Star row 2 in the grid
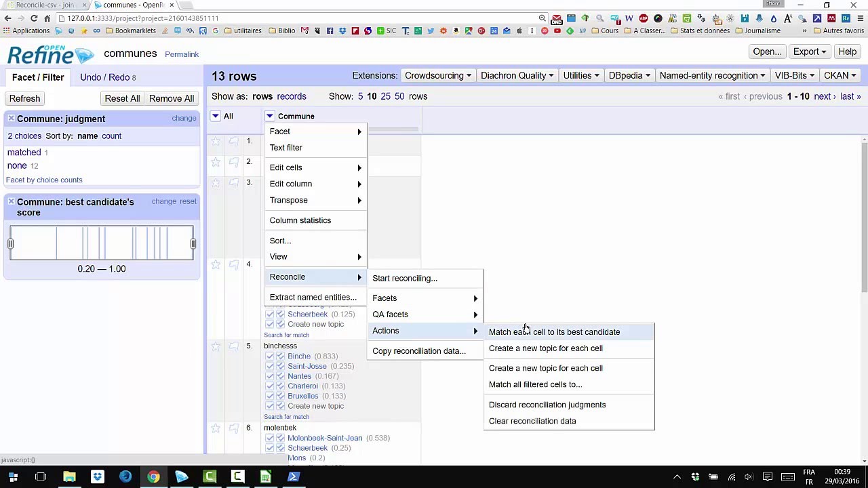This screenshot has width=868, height=488. pos(216,162)
